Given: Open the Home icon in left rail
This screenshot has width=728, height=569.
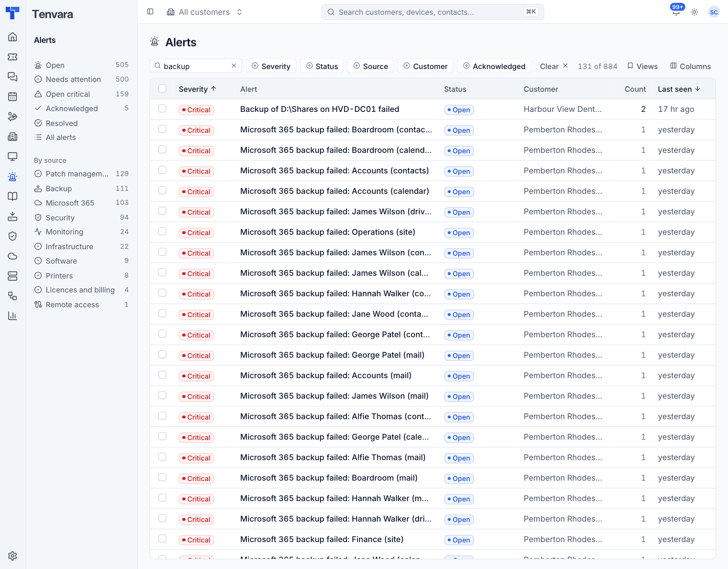Looking at the screenshot, I should [x=13, y=37].
